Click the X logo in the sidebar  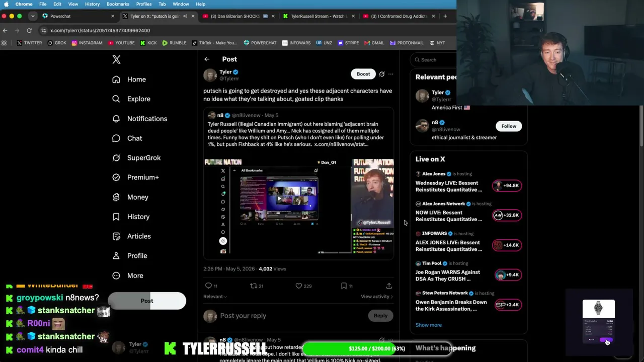coord(116,59)
